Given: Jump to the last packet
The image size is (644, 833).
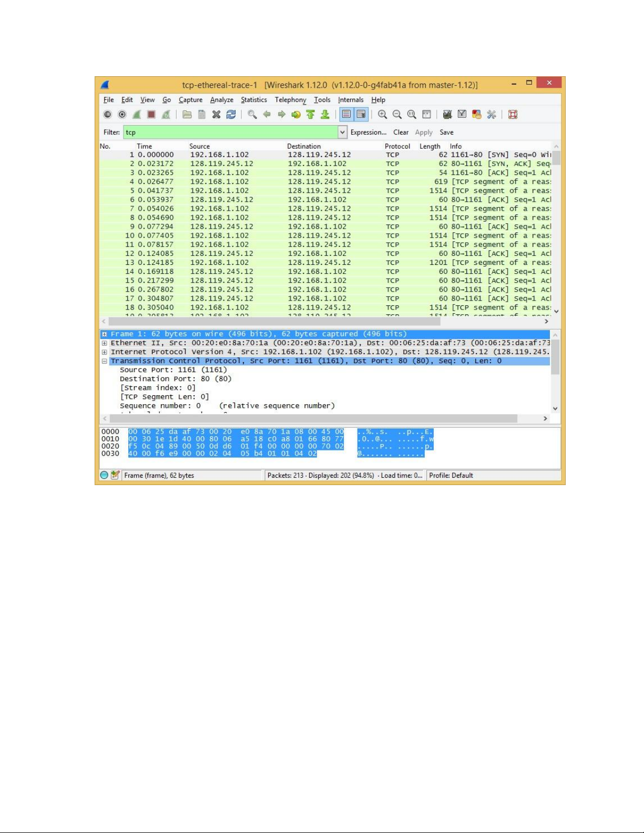Looking at the screenshot, I should [x=325, y=115].
